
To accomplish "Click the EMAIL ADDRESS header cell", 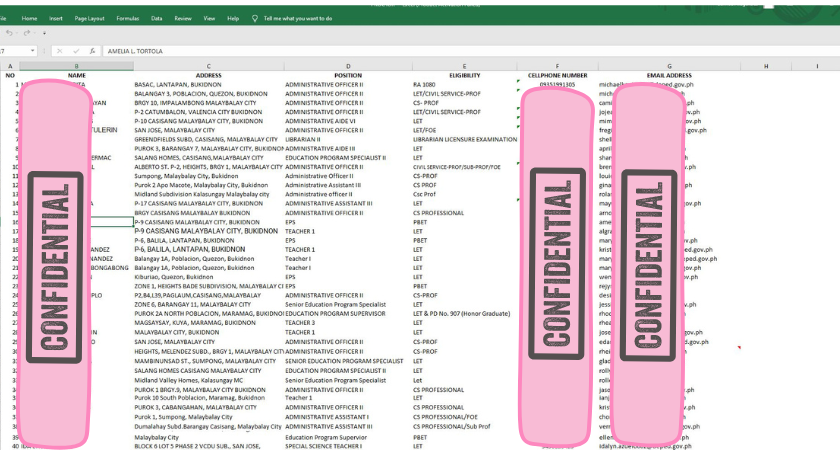I will point(669,75).
